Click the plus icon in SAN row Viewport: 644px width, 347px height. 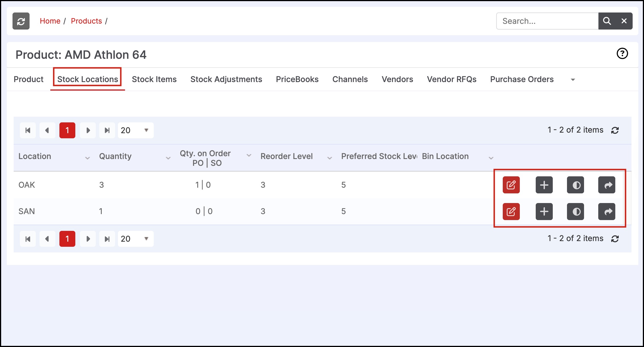(x=544, y=212)
